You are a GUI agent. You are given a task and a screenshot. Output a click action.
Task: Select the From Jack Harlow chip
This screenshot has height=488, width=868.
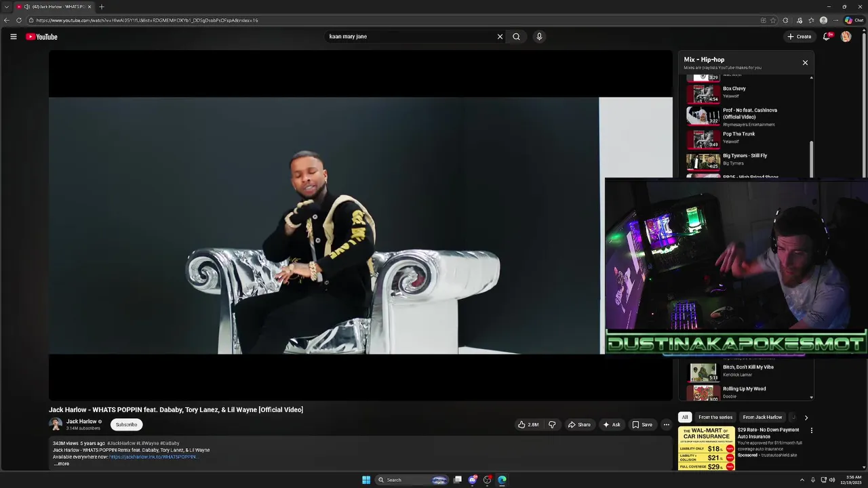[x=762, y=418]
